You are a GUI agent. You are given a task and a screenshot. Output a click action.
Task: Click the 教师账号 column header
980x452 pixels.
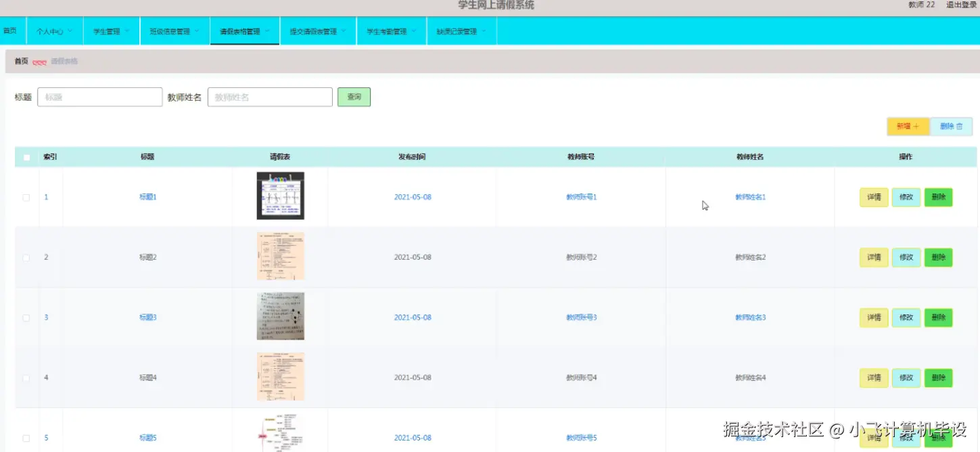coord(581,157)
